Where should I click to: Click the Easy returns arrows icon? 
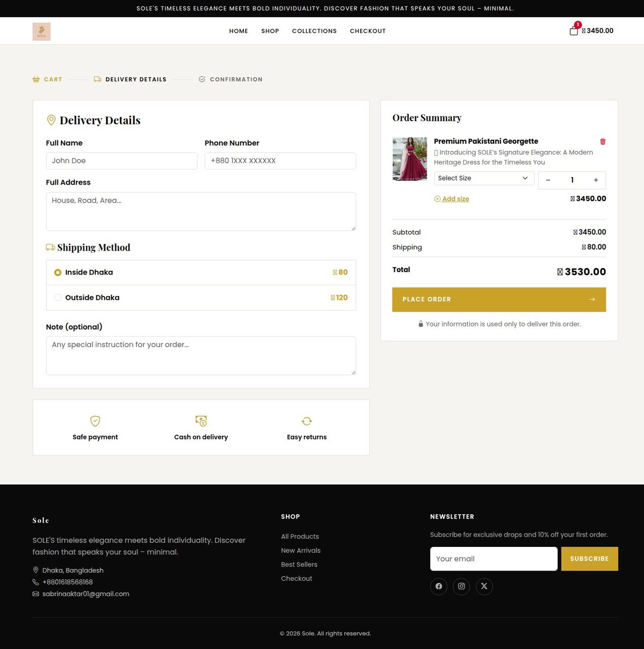[307, 421]
